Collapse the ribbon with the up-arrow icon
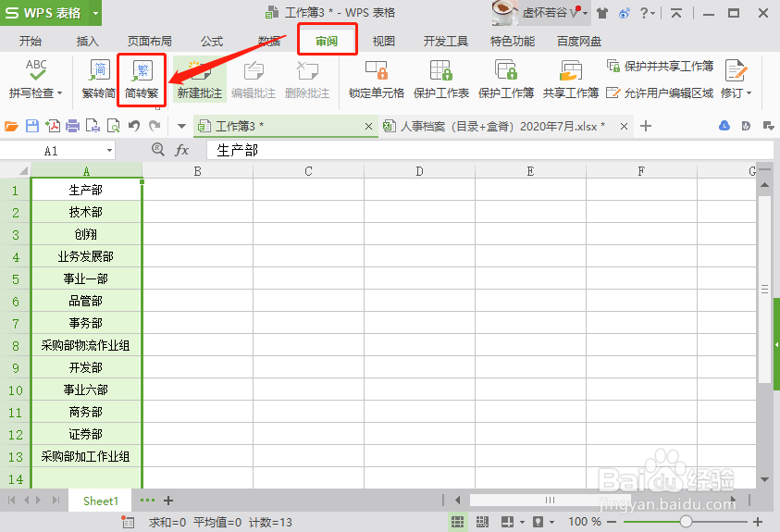The width and height of the screenshot is (780, 532). tap(675, 14)
